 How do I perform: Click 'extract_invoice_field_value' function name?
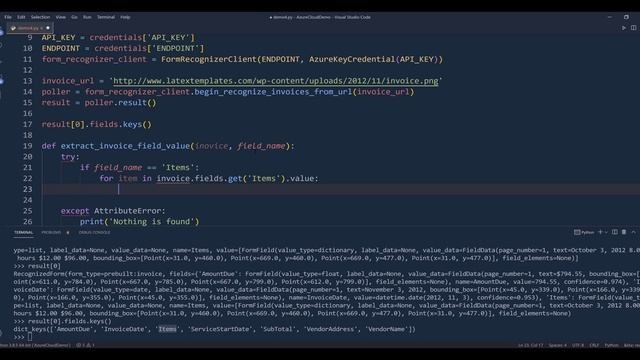(125, 146)
